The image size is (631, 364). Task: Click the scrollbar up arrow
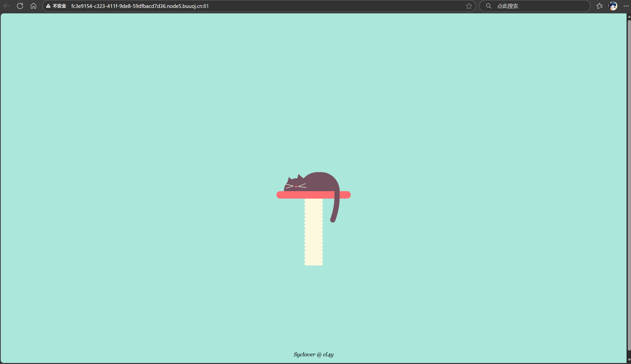(629, 17)
